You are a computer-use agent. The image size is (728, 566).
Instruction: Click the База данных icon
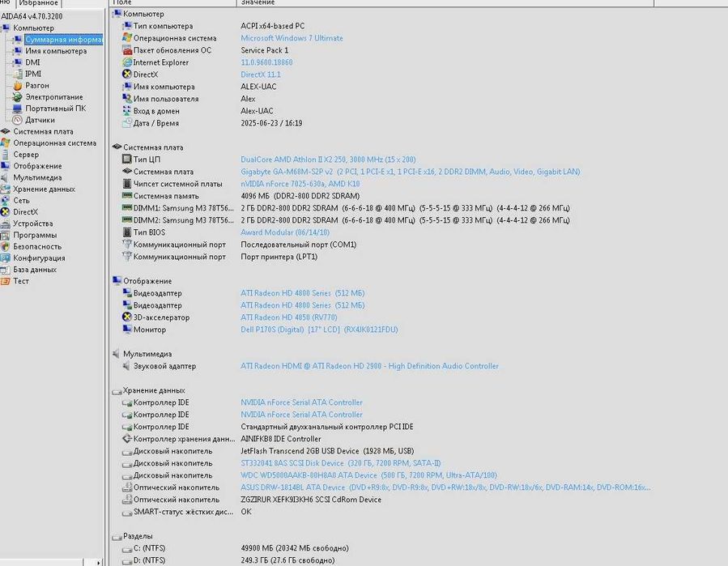coord(5,270)
